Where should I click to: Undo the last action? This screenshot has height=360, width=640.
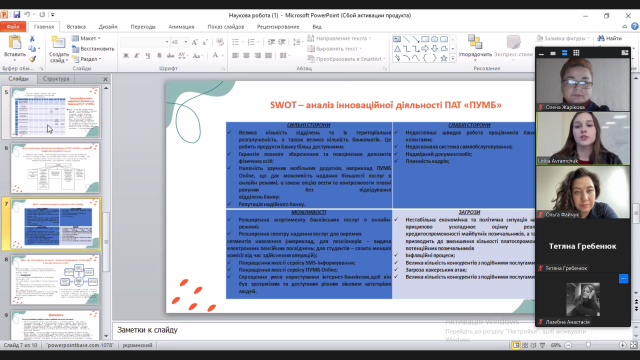coord(27,15)
